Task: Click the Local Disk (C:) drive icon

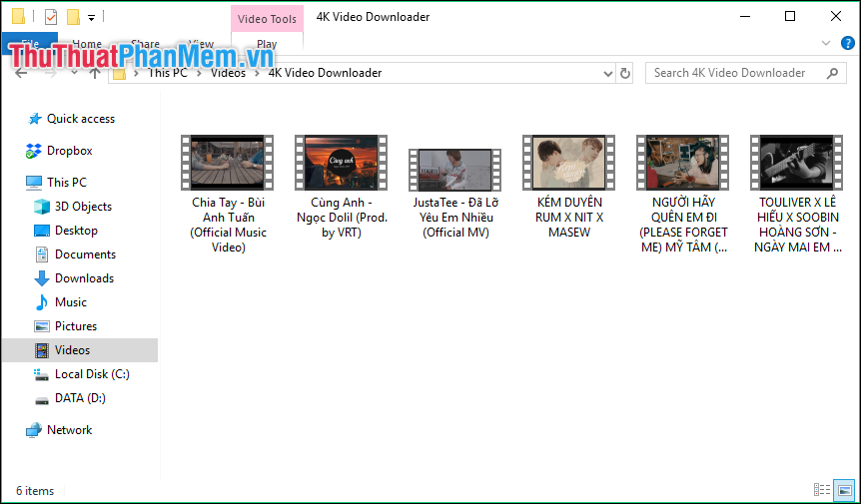Action: (42, 374)
